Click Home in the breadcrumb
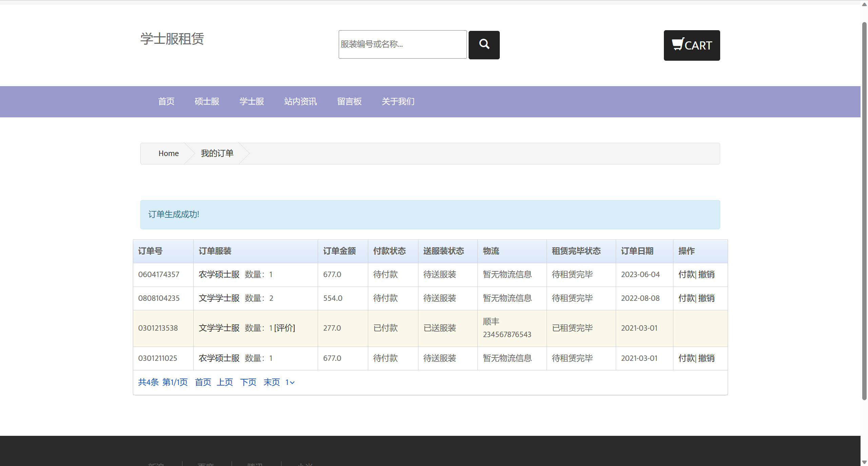 (x=169, y=153)
